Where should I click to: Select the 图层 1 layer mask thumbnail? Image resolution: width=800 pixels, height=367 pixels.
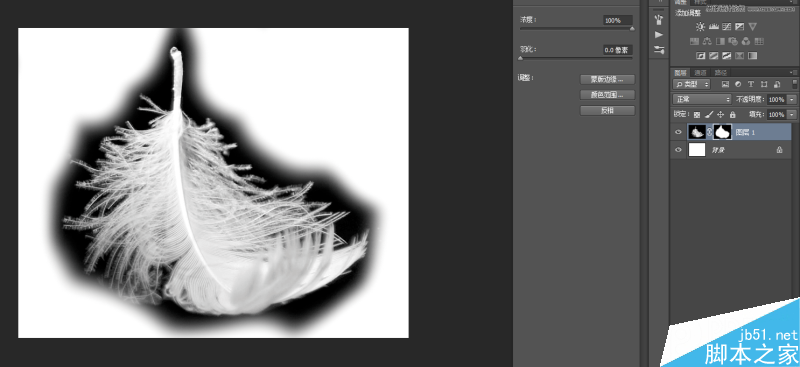[x=722, y=132]
